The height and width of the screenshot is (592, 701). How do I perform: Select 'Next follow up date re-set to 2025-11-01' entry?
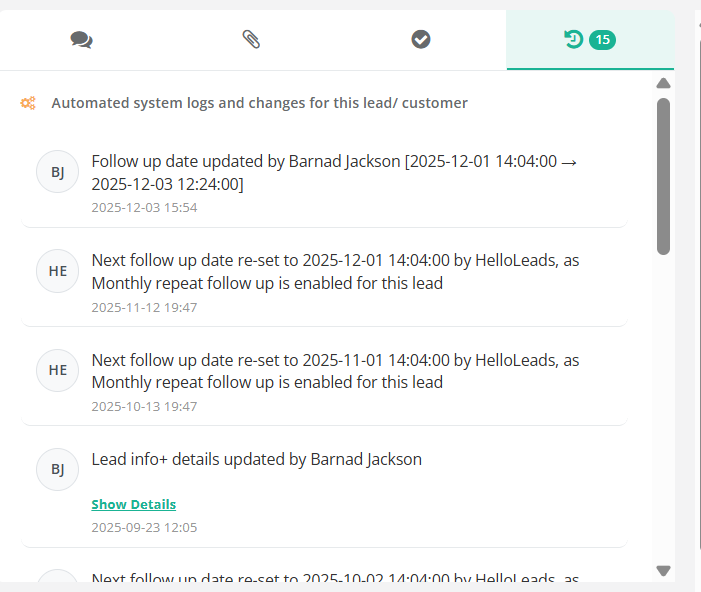pyautogui.click(x=325, y=382)
